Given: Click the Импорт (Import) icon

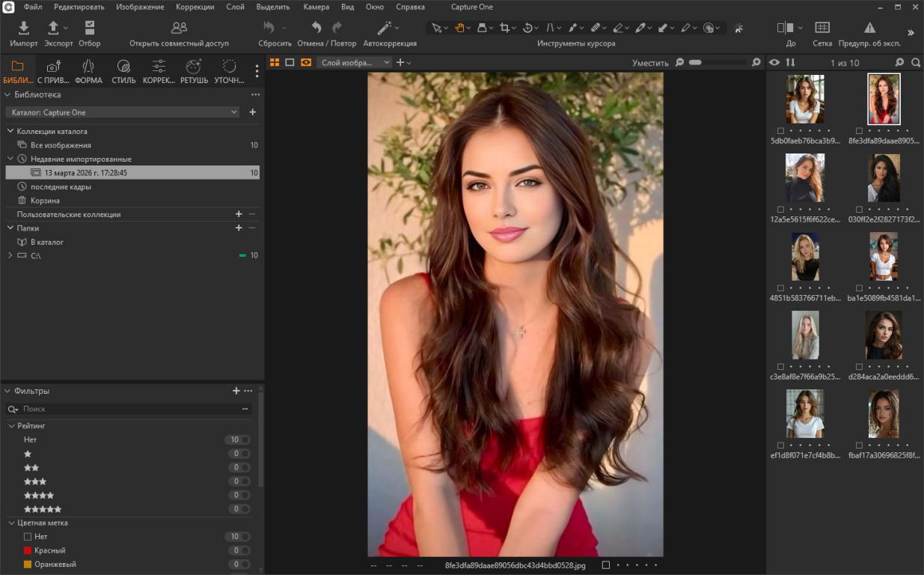Looking at the screenshot, I should click(x=23, y=28).
